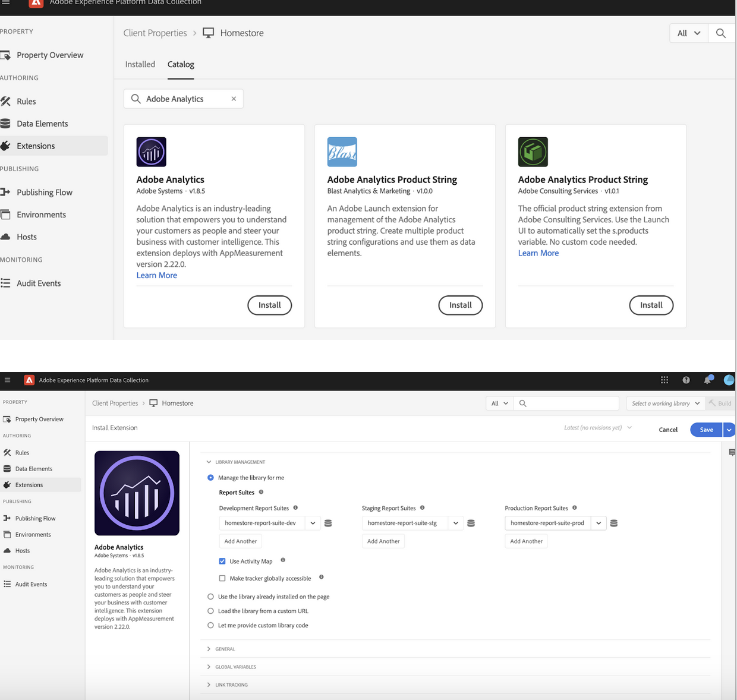Open hamburger menu in lower window
Image resolution: width=737 pixels, height=700 pixels.
[x=7, y=380]
